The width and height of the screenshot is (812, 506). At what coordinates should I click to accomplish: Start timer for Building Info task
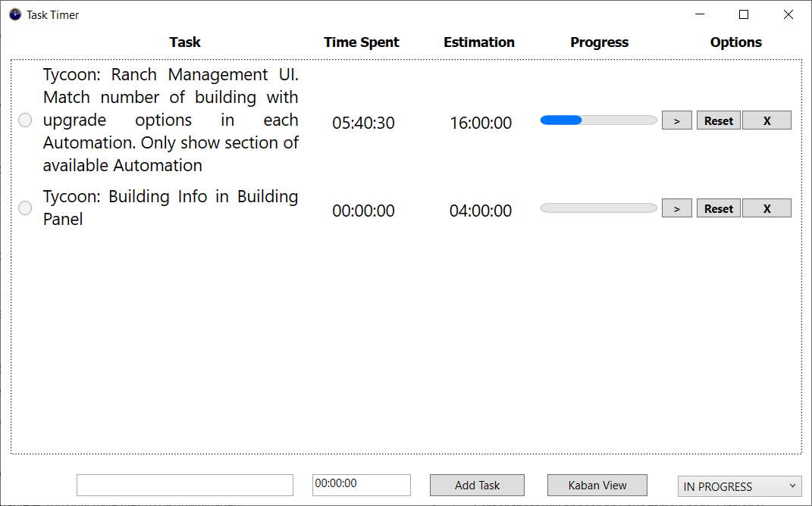point(676,208)
